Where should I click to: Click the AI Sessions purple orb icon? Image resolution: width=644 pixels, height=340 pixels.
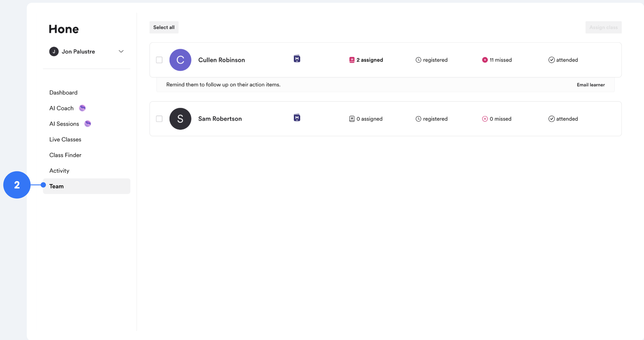pyautogui.click(x=87, y=124)
